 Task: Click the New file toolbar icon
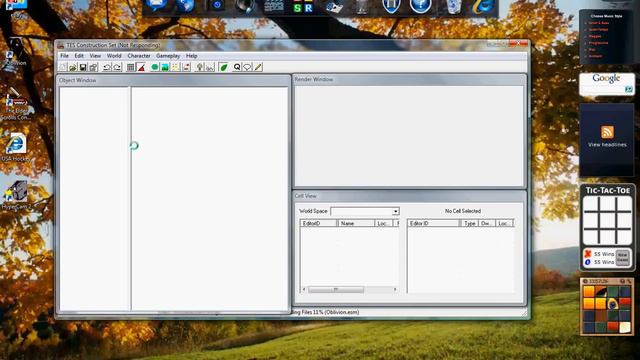click(x=63, y=67)
